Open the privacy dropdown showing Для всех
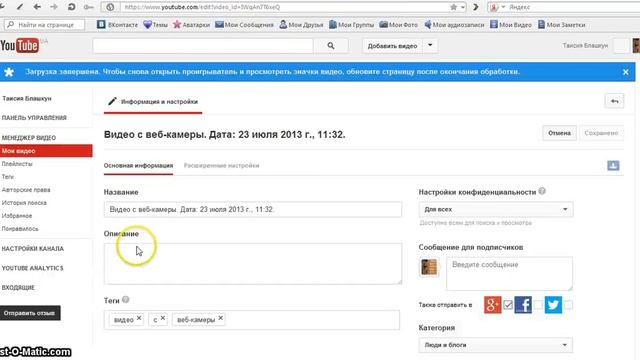 (x=496, y=209)
